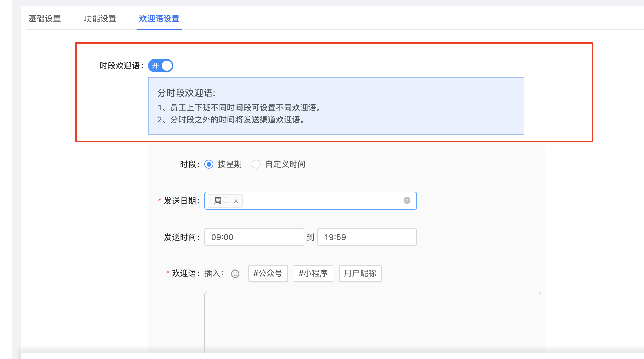Insert the 用户昵称 placeholder

pyautogui.click(x=360, y=273)
